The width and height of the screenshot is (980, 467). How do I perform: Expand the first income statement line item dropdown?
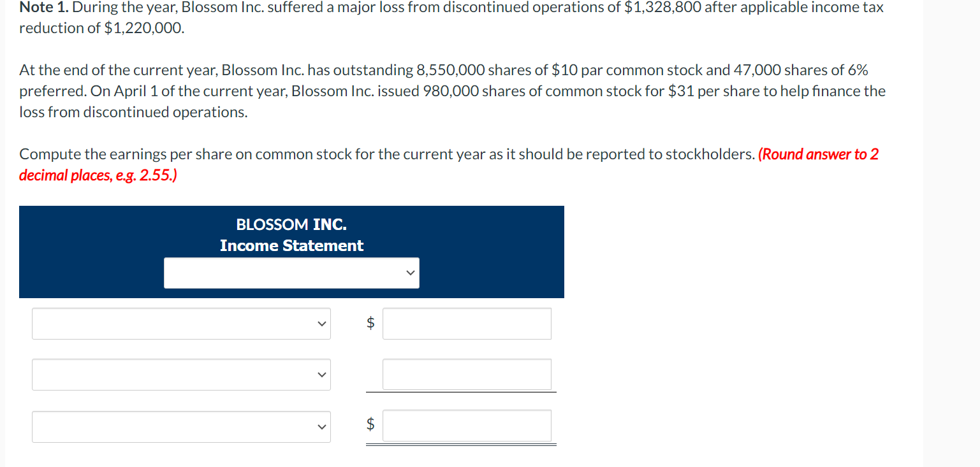click(x=181, y=323)
